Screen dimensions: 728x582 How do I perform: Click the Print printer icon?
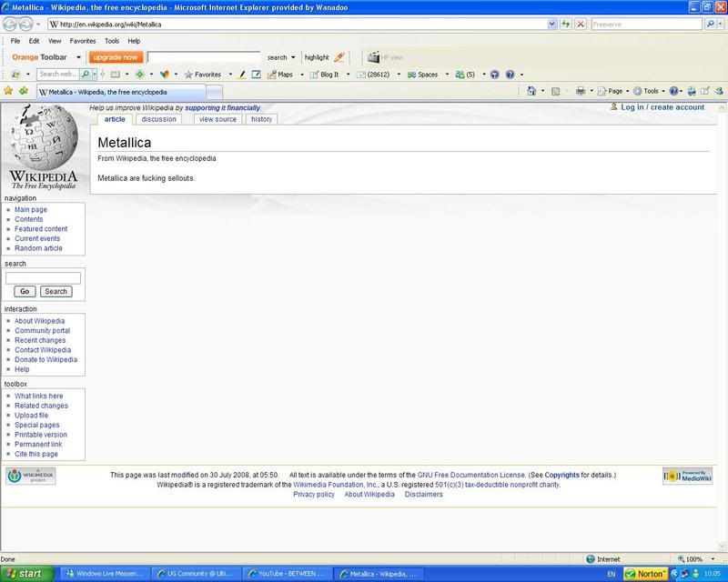pos(581,91)
